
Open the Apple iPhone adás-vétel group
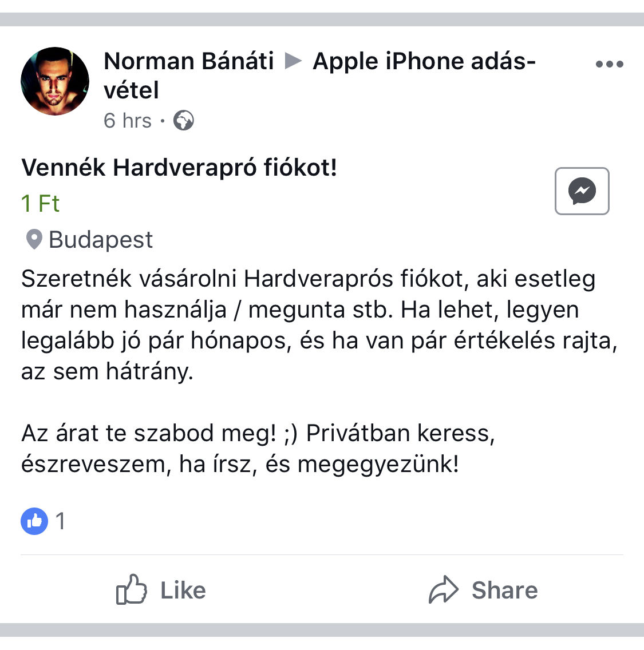(x=319, y=76)
